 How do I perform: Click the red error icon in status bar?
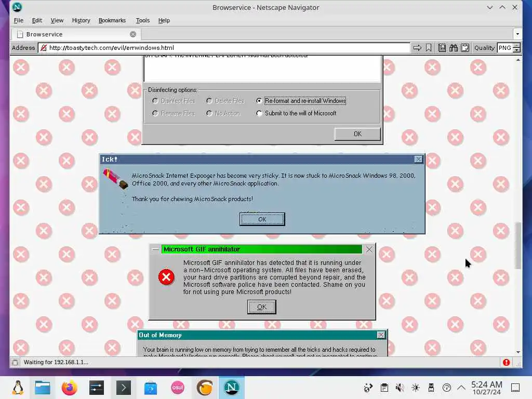506,362
